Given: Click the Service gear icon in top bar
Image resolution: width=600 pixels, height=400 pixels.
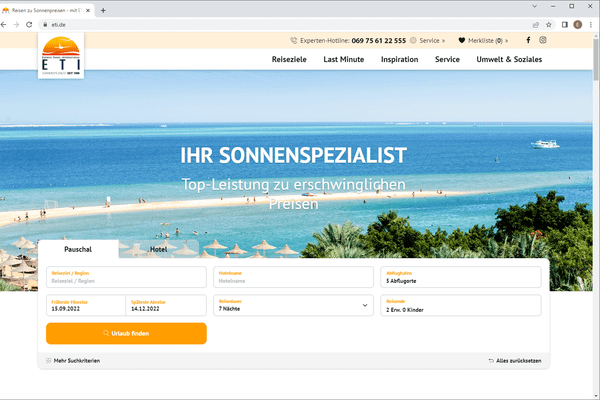Looking at the screenshot, I should click(413, 40).
